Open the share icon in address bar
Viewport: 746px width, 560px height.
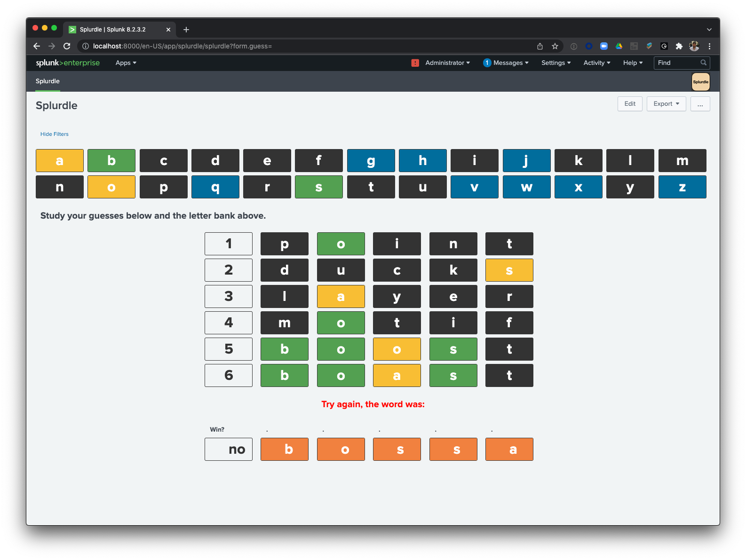tap(540, 46)
